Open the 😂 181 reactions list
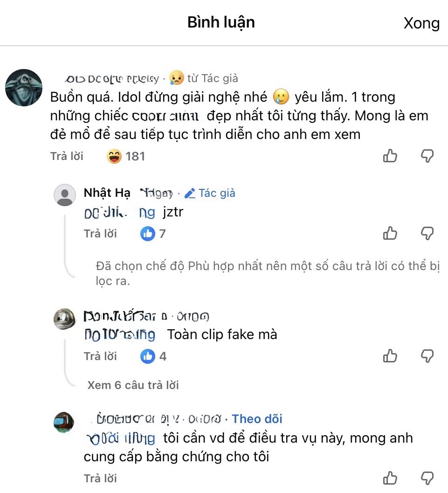Screen dimensions: 448x493 [124, 156]
